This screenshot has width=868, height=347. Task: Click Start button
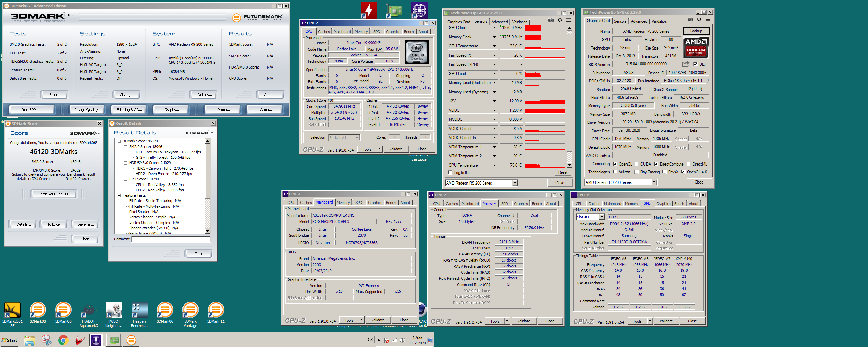(x=9, y=340)
